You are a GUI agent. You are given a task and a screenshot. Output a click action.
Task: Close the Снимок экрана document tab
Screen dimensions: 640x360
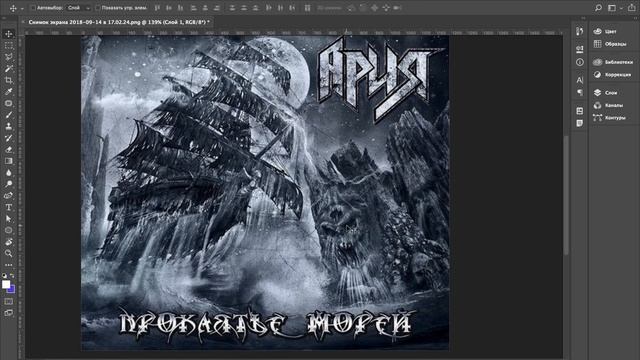tap(23, 22)
